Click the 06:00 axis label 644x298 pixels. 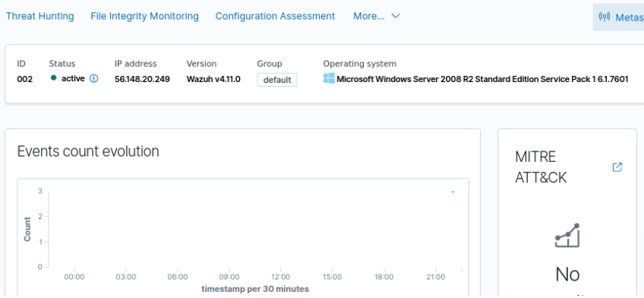click(x=178, y=277)
